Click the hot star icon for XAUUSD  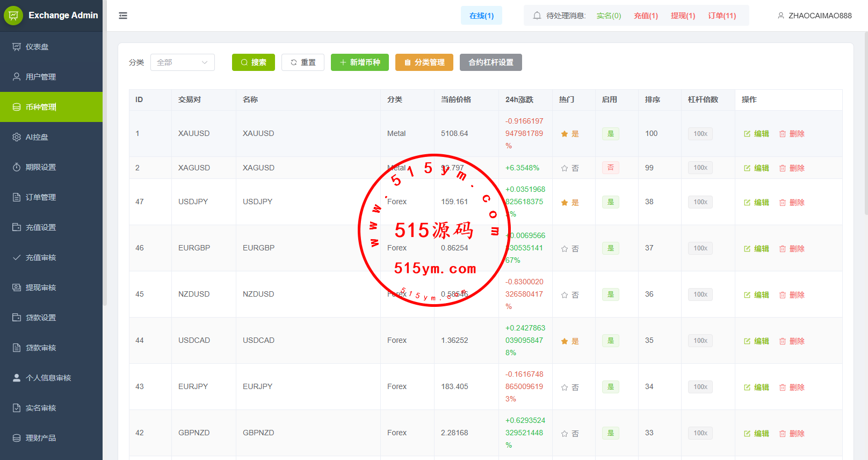point(565,134)
